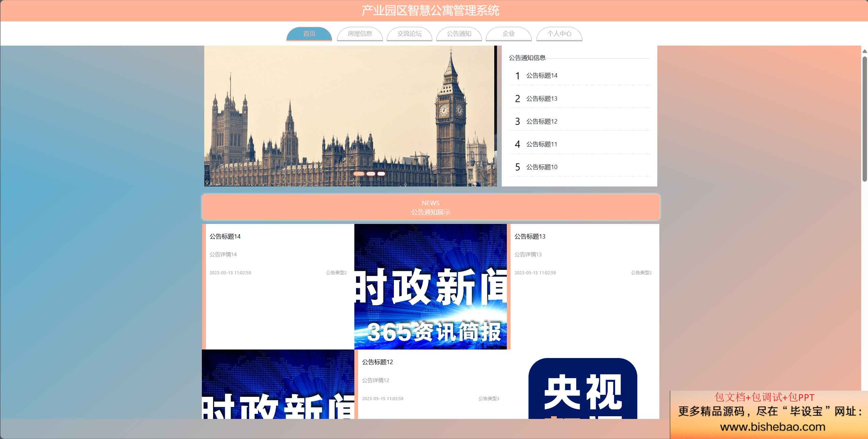Select the second carousel indicator dot
The width and height of the screenshot is (868, 439).
[371, 174]
